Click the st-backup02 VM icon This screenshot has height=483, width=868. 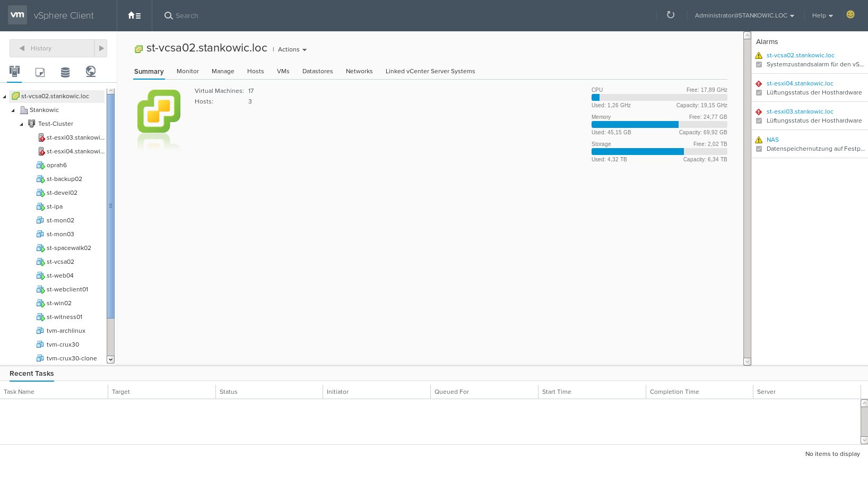tap(40, 179)
